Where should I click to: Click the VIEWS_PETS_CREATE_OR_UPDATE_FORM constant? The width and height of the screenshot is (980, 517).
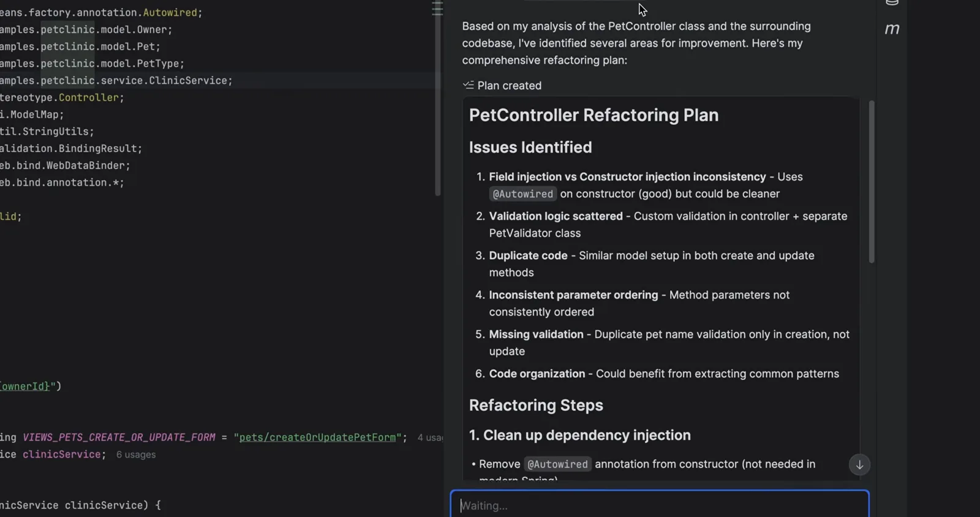(119, 437)
